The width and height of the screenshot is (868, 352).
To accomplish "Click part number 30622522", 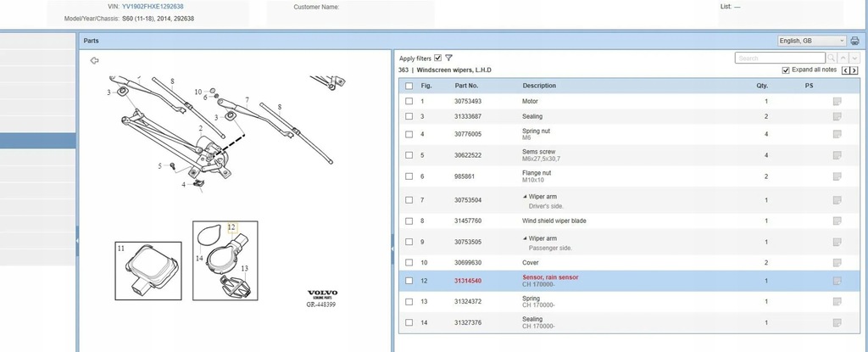I will (468, 155).
